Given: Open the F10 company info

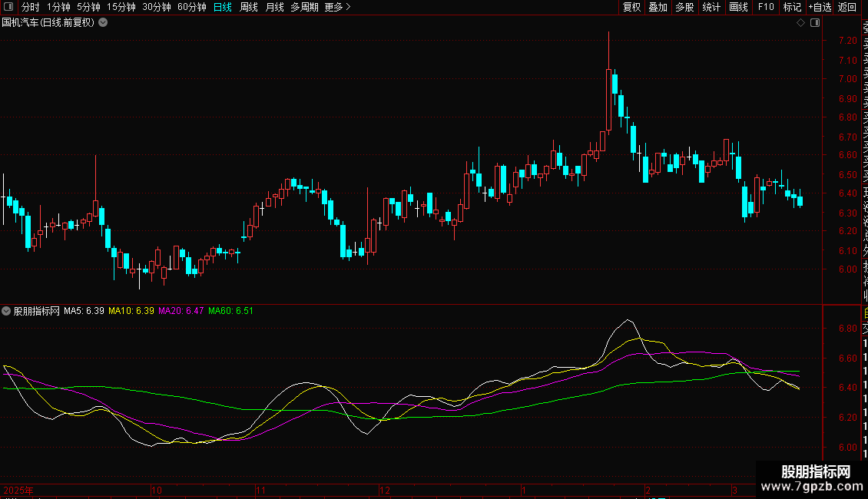Looking at the screenshot, I should pos(766,7).
